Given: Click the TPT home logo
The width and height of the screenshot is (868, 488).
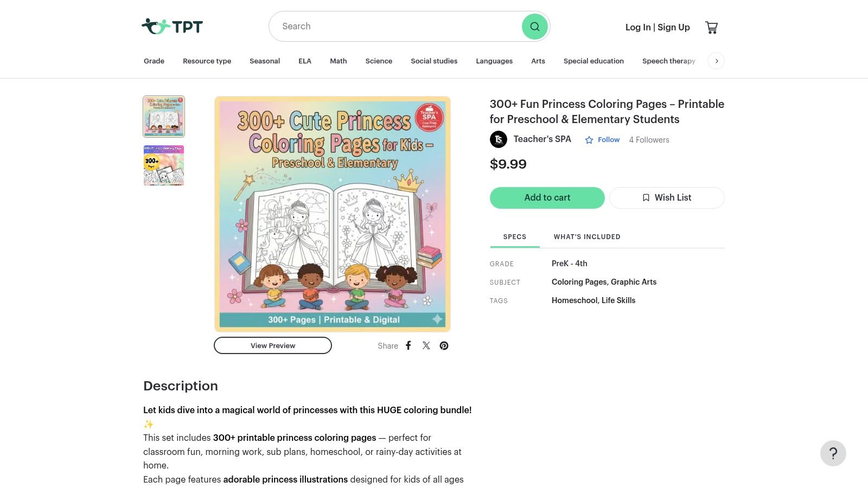Looking at the screenshot, I should 171,25.
